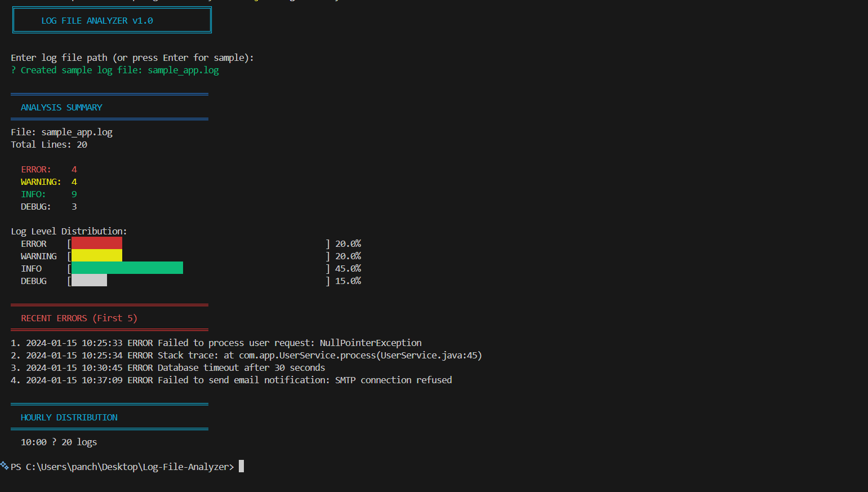Select the DEBUG label in the distribution chart
This screenshot has width=868, height=492.
[x=34, y=281]
